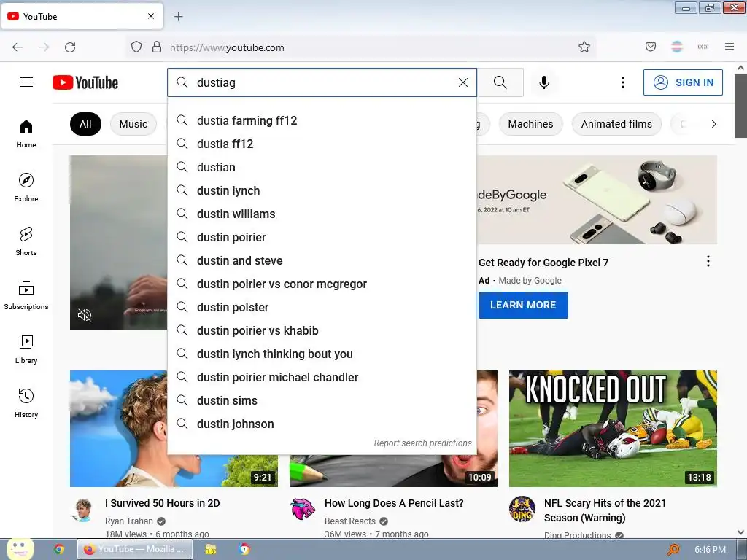Open options menu for Pixel 7 ad
Viewport: 747px width, 560px height.
[708, 261]
